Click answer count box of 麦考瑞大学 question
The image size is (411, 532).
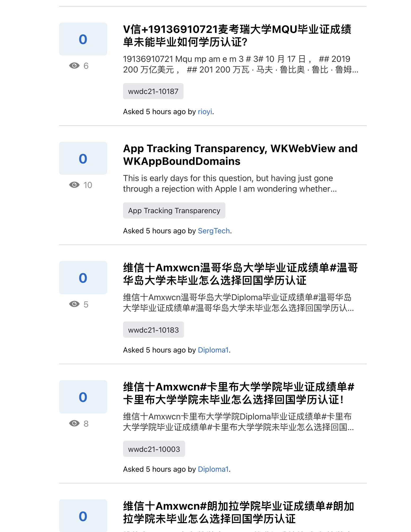[x=83, y=39]
